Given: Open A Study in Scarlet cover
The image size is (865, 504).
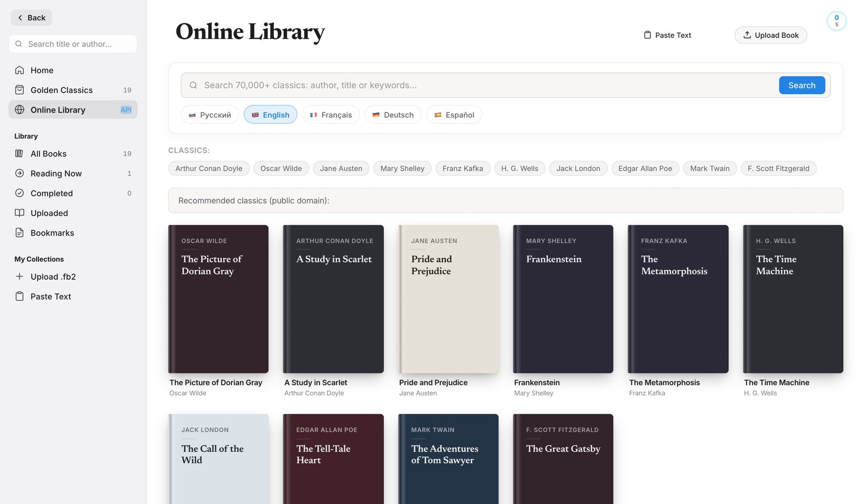Looking at the screenshot, I should [334, 299].
